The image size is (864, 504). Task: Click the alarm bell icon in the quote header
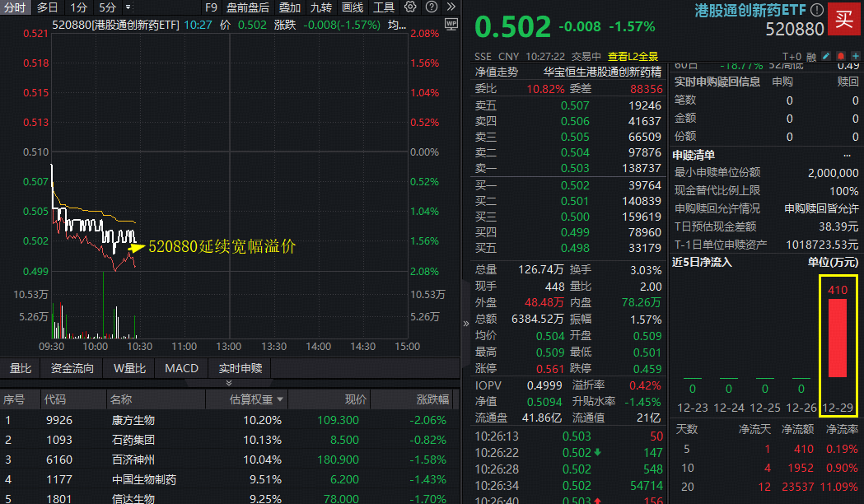coord(842,56)
